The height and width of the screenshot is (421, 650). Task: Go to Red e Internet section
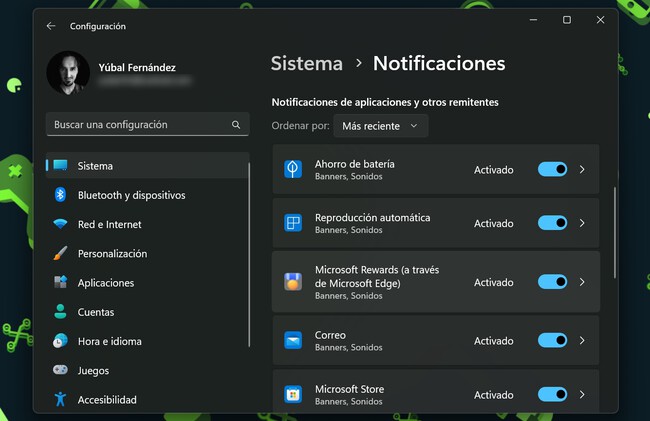[x=109, y=224]
